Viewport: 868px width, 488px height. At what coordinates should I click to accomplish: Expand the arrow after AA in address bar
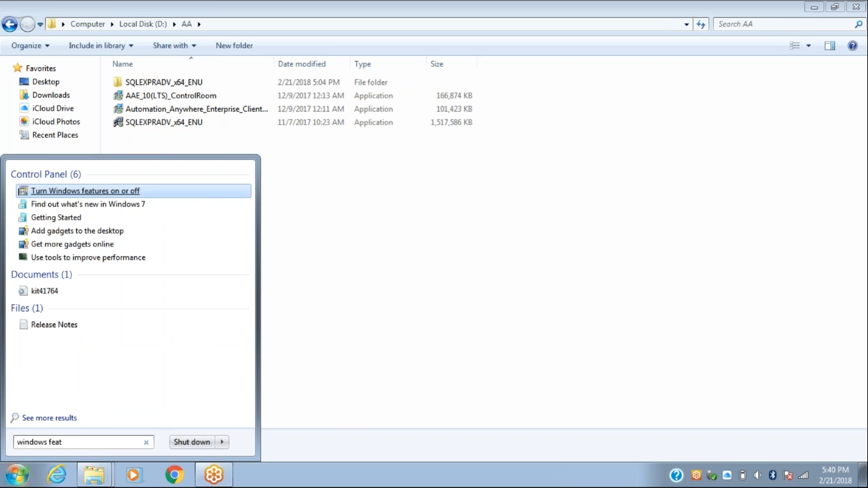[x=199, y=24]
